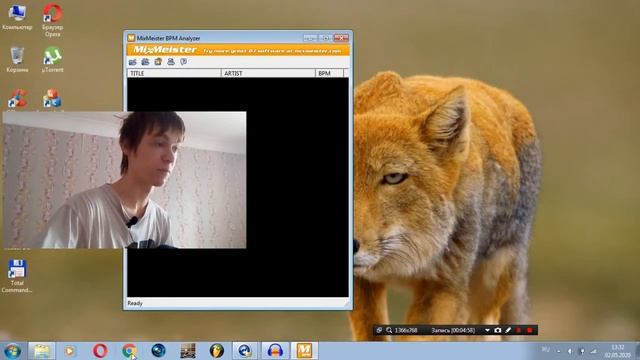Click the magnifier icon on recorder bar

[389, 330]
